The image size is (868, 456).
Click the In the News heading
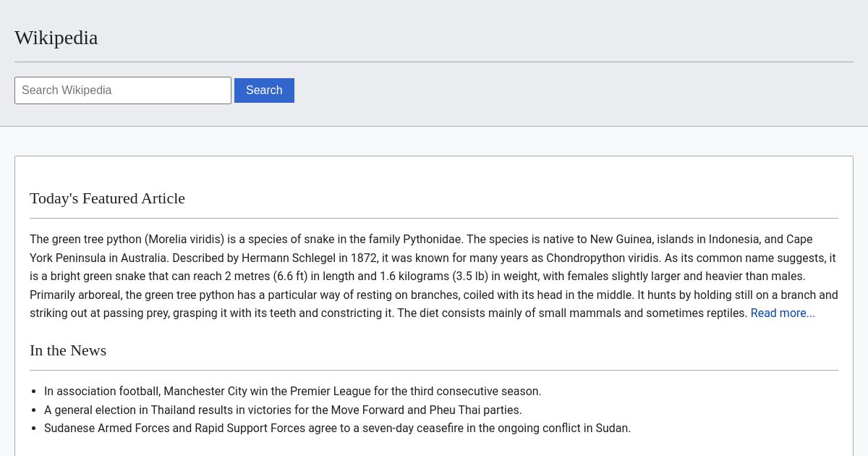(x=68, y=350)
